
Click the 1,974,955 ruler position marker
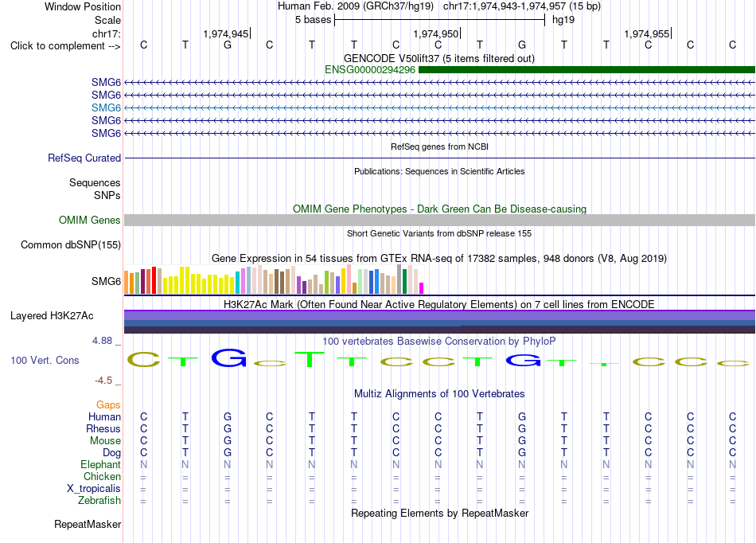tap(646, 33)
